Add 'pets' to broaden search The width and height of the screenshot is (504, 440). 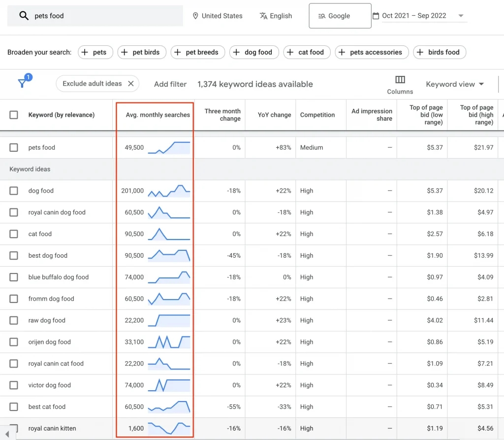(x=95, y=52)
